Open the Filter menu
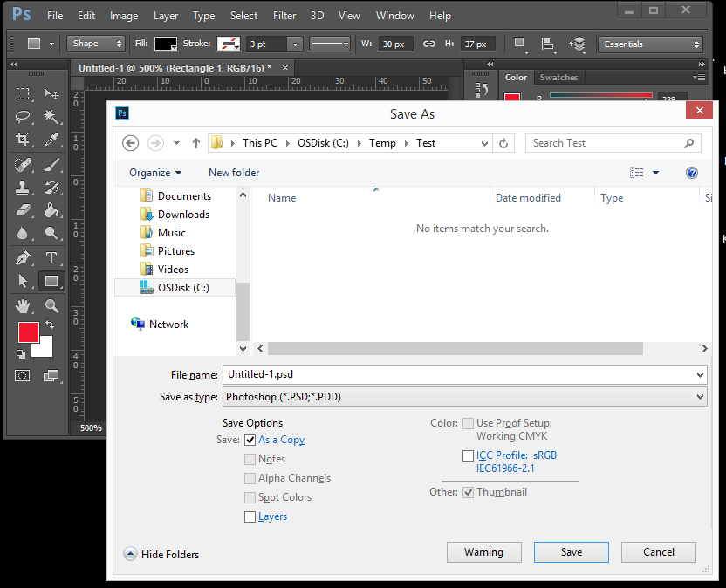The image size is (726, 588). pyautogui.click(x=285, y=15)
